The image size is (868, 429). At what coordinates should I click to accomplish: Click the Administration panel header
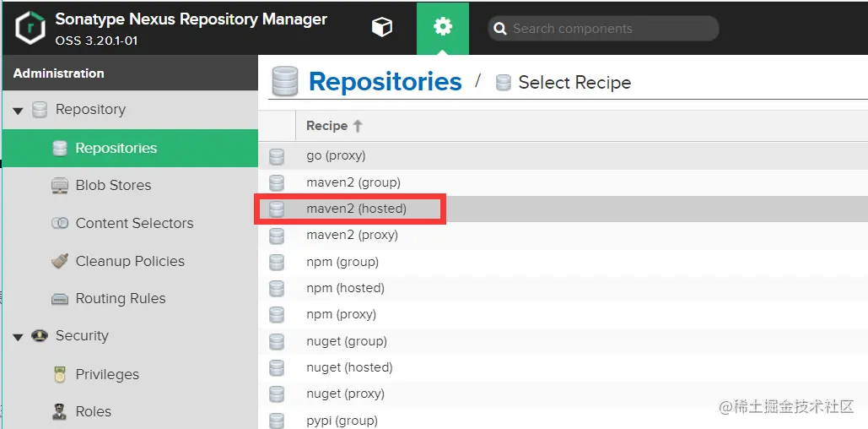(130, 73)
